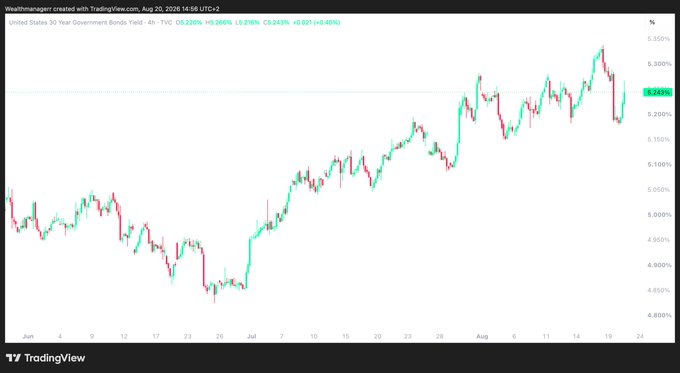
Task: Click the 'Aug' date axis label
Action: 482,336
